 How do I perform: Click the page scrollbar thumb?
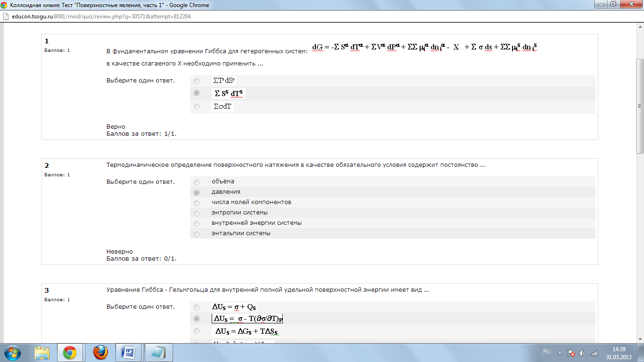point(640,106)
